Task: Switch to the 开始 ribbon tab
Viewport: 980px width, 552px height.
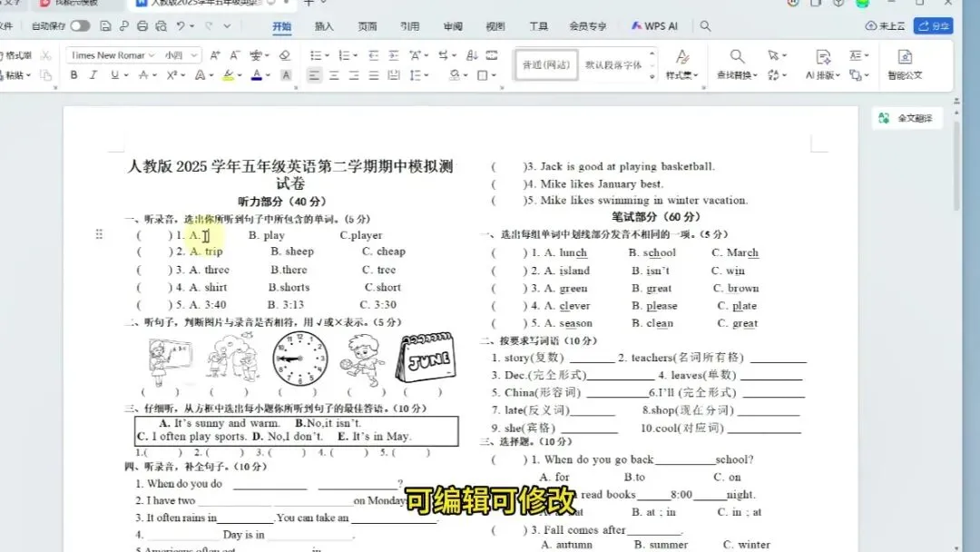Action: [x=282, y=26]
